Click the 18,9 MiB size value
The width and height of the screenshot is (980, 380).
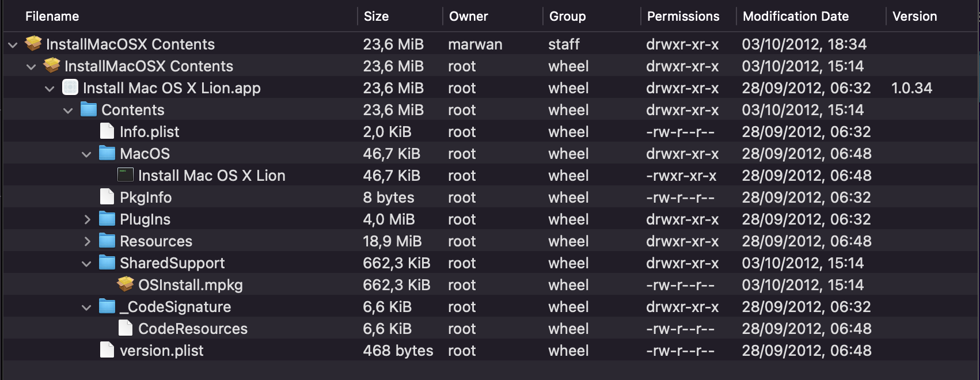pos(392,241)
